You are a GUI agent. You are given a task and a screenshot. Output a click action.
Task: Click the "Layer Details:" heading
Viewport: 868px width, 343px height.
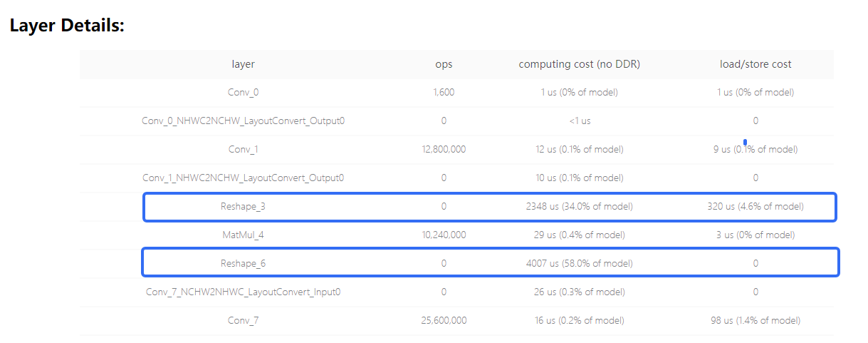(x=67, y=26)
